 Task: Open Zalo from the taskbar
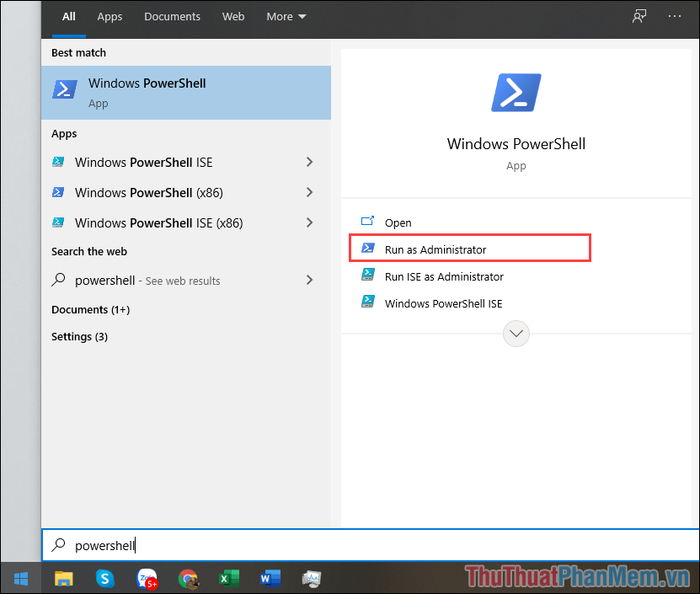(147, 577)
